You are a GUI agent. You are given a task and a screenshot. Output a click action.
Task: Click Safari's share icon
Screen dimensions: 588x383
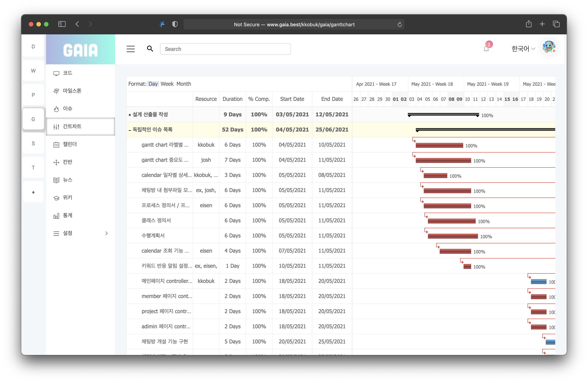[x=529, y=24]
